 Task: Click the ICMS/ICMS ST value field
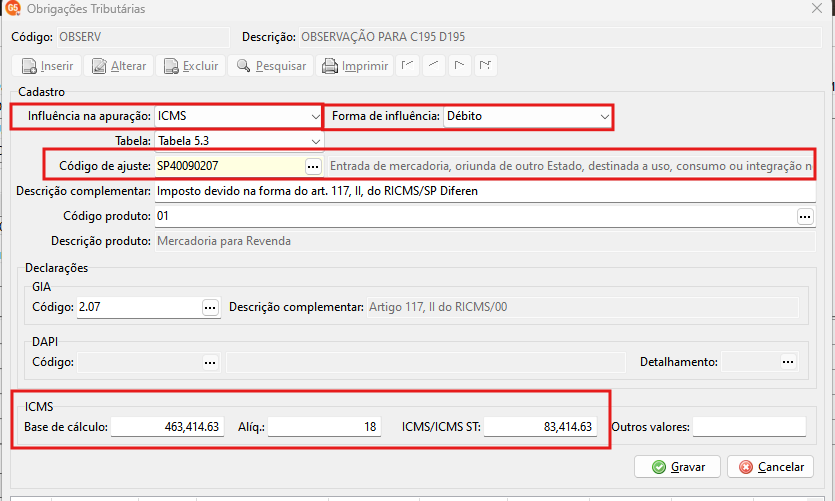coord(540,426)
